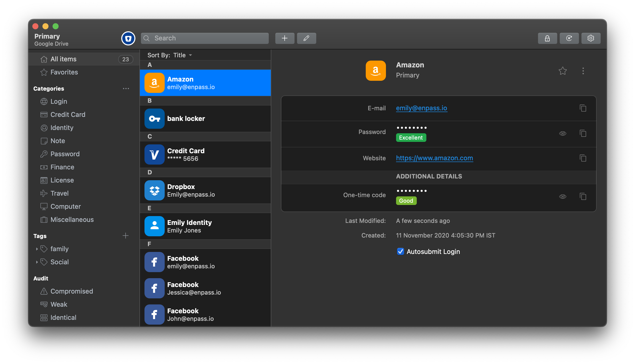Viewport: 635px width, 364px height.
Task: Click the pencil edit icon
Action: 306,38
